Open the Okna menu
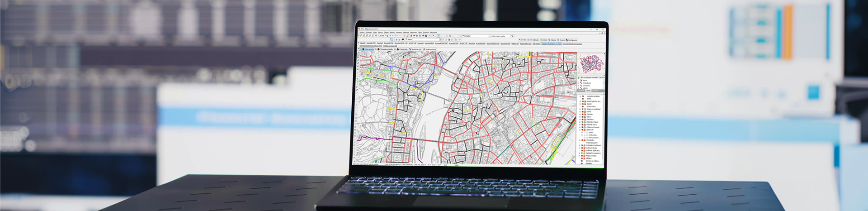The height and width of the screenshot is (211, 868). click(420, 33)
